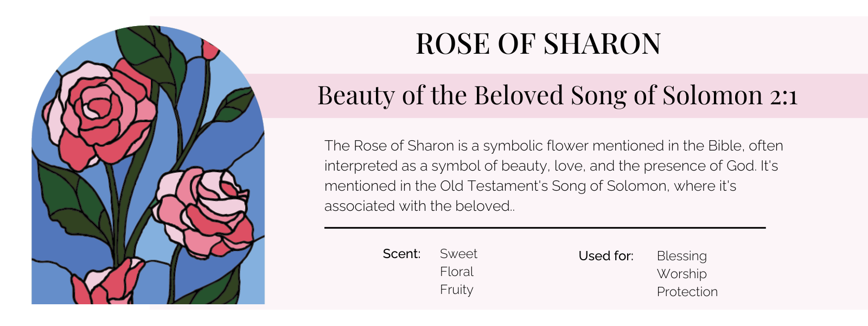Select the "Blessing" use entry
The height and width of the screenshot is (326, 868).
click(681, 256)
